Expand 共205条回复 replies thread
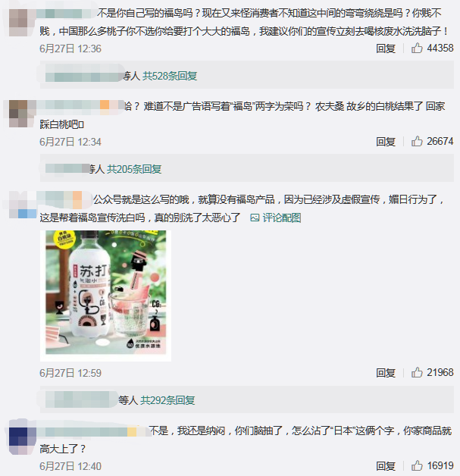 click(134, 169)
